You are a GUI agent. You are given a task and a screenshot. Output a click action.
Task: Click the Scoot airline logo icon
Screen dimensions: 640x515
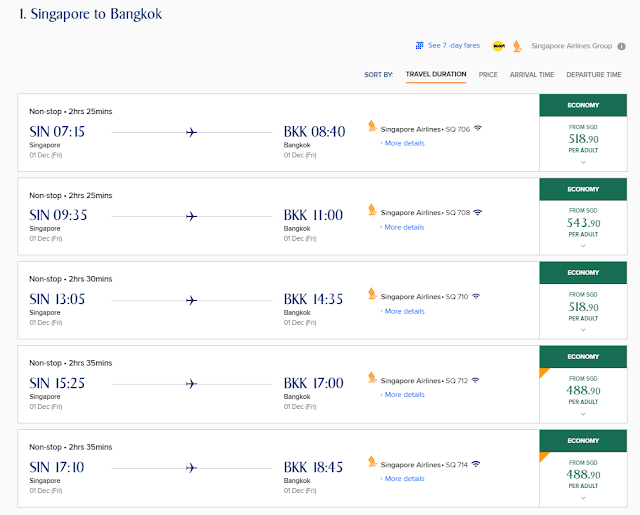pos(497,45)
